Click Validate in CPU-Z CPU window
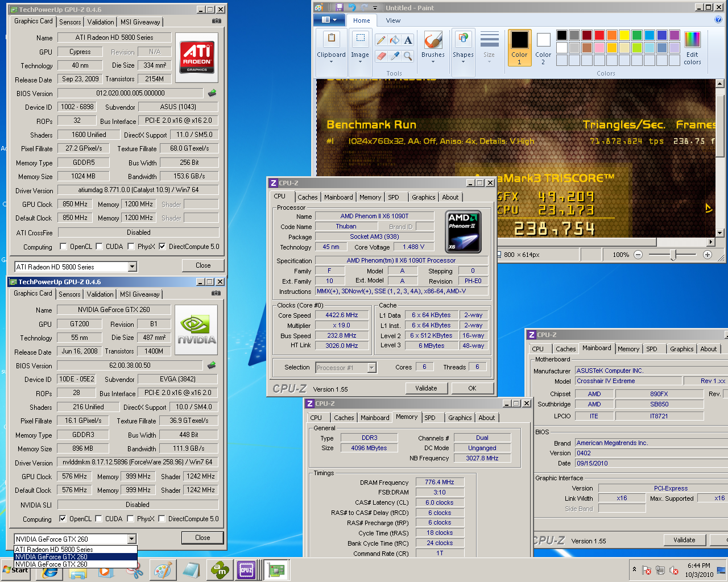This screenshot has height=582, width=728. pos(426,388)
